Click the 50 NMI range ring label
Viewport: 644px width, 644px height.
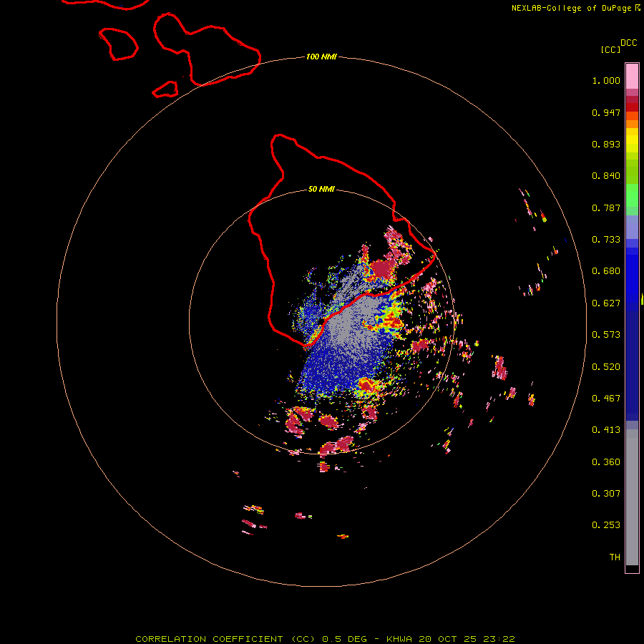pos(321,189)
